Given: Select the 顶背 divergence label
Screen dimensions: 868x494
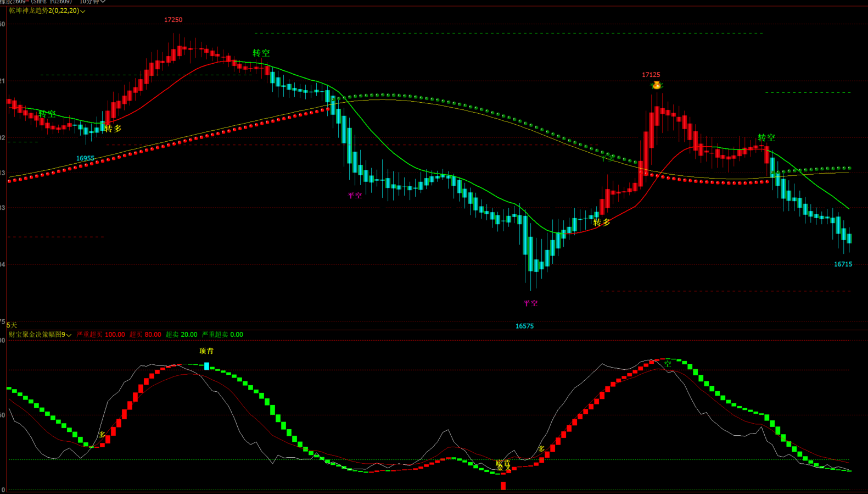Looking at the screenshot, I should (x=206, y=351).
